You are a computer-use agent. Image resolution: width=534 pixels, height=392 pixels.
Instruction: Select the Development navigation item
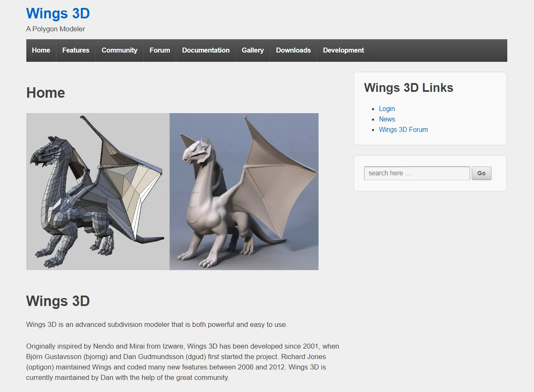tap(343, 50)
